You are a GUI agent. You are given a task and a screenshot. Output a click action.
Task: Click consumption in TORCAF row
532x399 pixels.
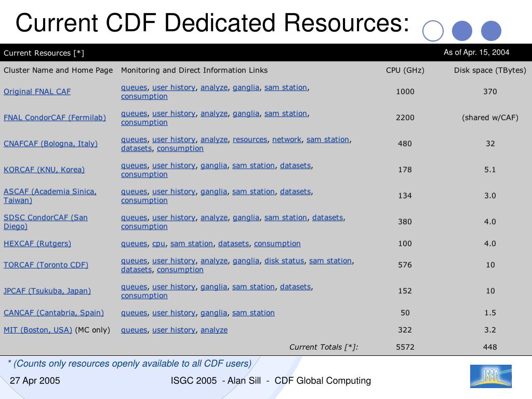tap(180, 270)
